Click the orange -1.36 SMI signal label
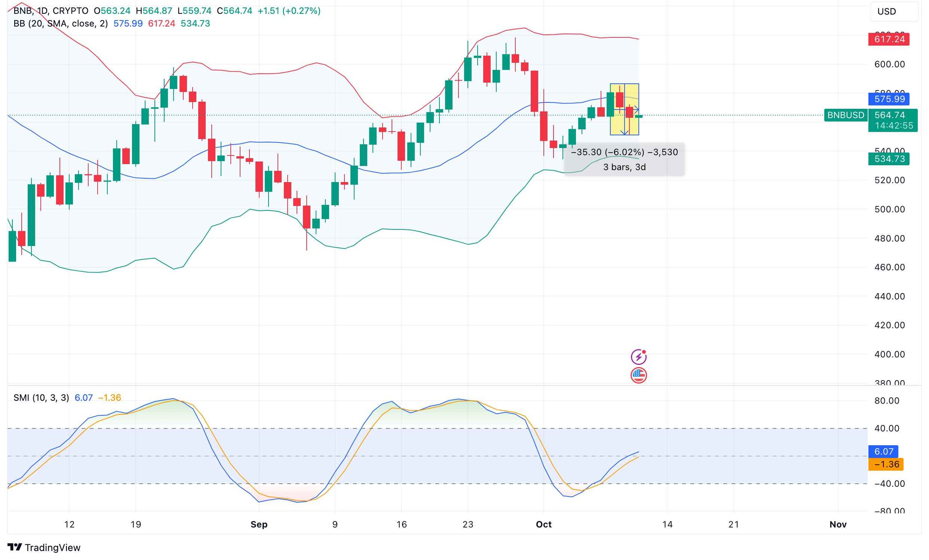The image size is (929, 560). coord(886,464)
